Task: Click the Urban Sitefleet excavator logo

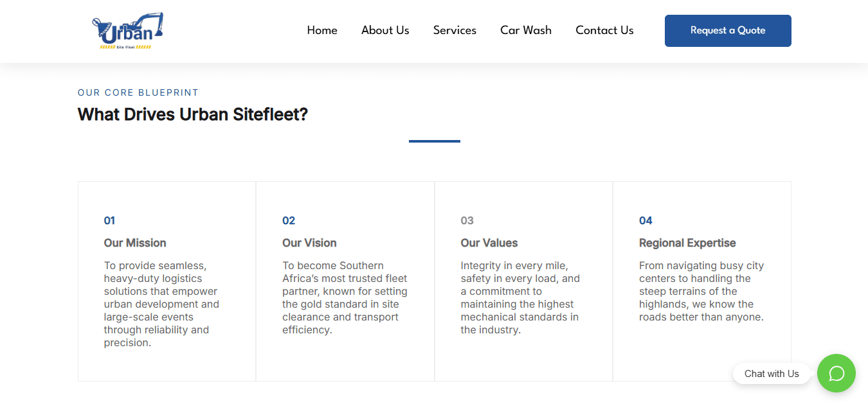Action: tap(127, 30)
